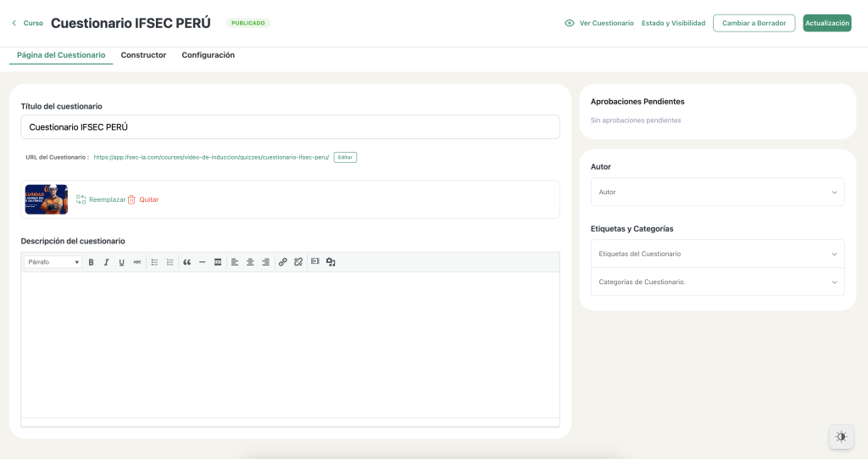The image size is (868, 459).
Task: Click the Título del cuestionario input field
Action: pos(290,127)
